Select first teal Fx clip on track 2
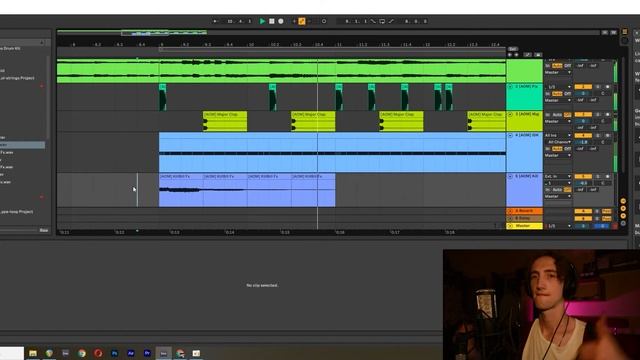Image resolution: width=640 pixels, height=360 pixels. (x=162, y=97)
